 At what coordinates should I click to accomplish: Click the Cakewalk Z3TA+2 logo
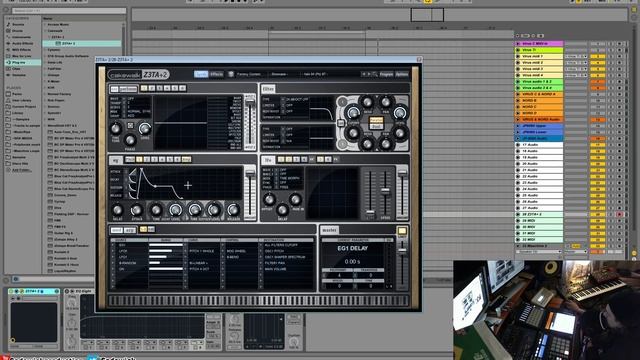[x=139, y=75]
